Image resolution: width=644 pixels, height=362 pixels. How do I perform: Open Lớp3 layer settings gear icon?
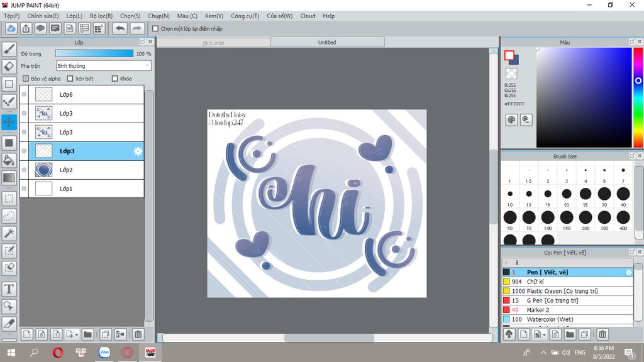[x=138, y=151]
